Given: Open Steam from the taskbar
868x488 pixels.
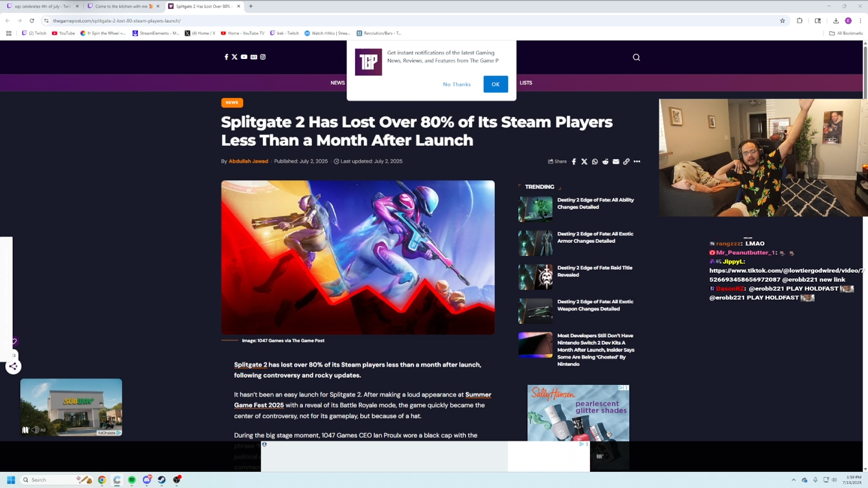Looking at the screenshot, I should coord(162,480).
